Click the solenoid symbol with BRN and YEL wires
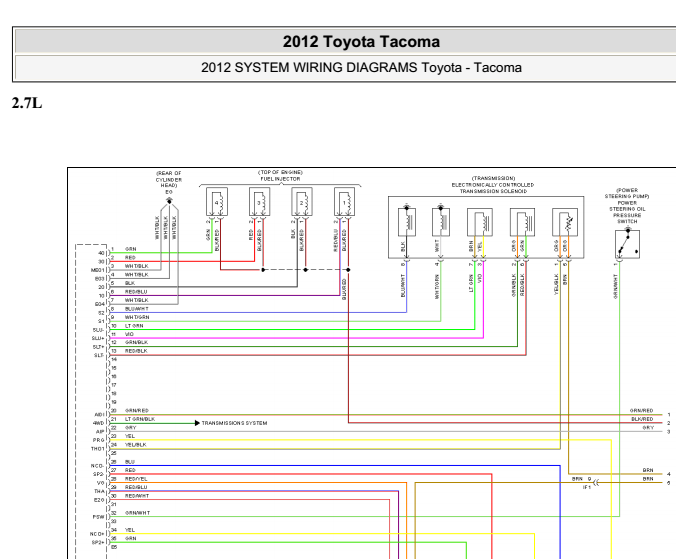This screenshot has width=676, height=559. (479, 222)
